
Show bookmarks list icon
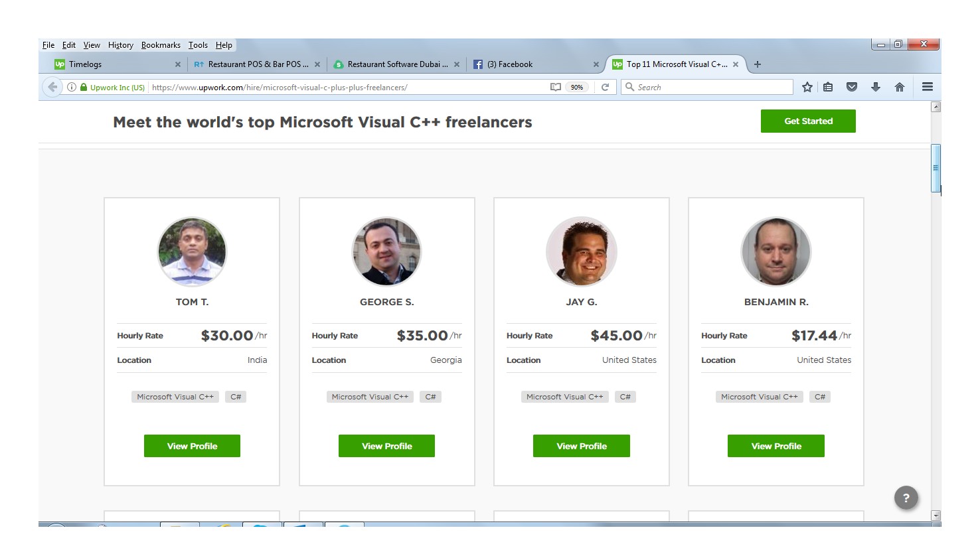point(828,87)
